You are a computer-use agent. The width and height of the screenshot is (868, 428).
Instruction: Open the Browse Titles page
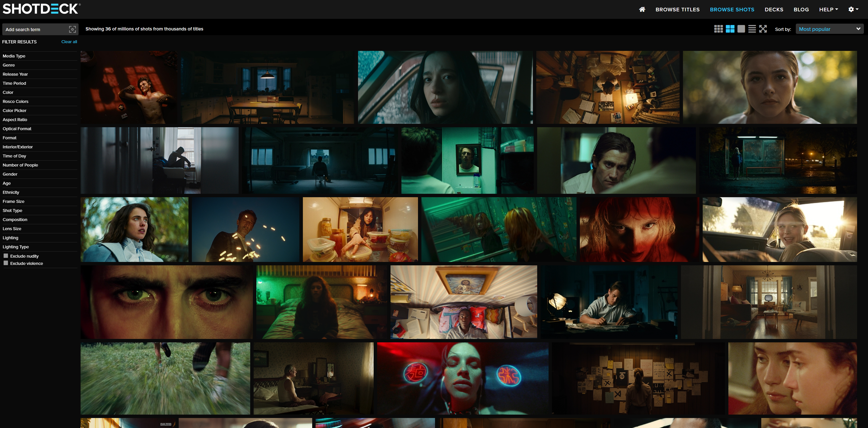point(677,10)
